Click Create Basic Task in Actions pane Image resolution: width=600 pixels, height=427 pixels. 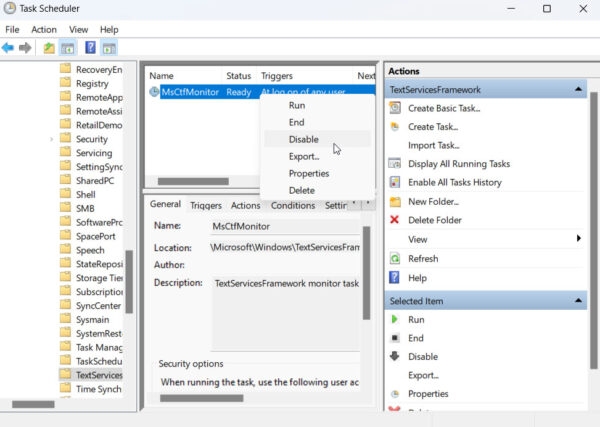(x=443, y=108)
